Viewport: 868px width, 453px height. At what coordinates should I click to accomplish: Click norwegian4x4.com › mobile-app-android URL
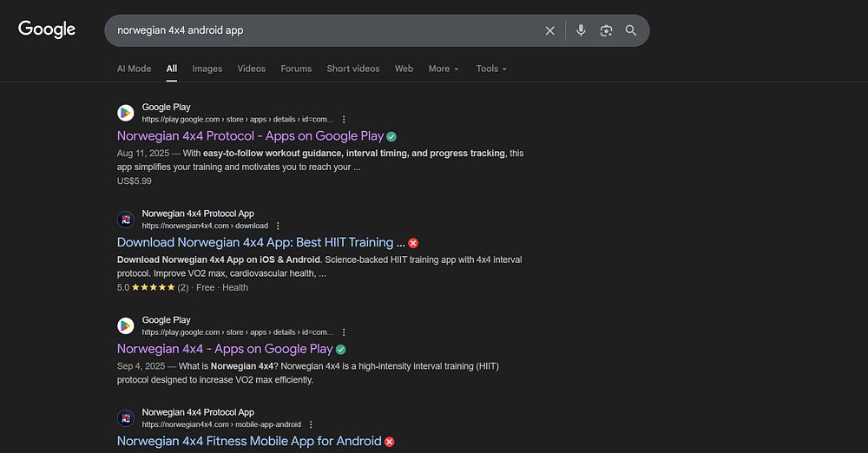point(221,424)
